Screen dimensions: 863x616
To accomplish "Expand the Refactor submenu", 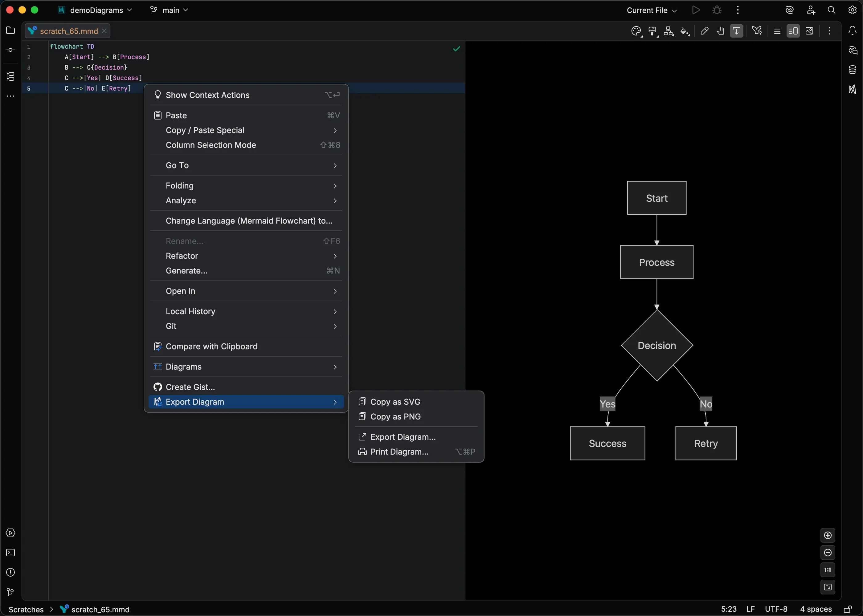I will click(247, 256).
